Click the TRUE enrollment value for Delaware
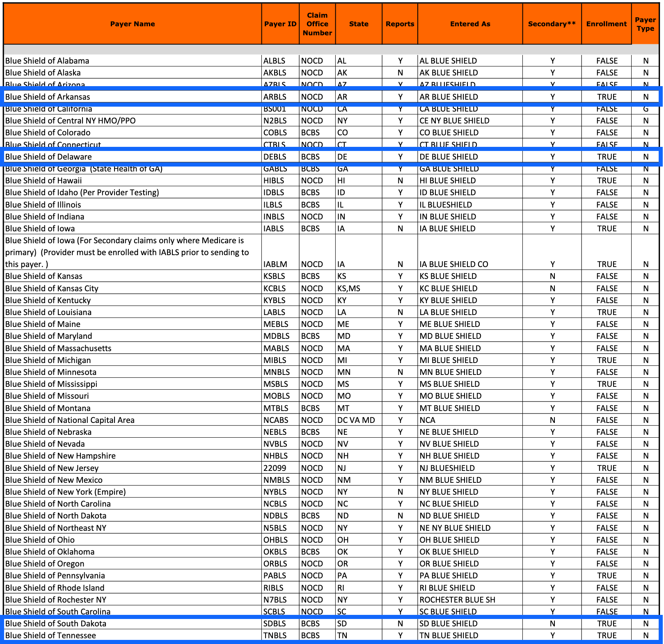 tap(606, 156)
